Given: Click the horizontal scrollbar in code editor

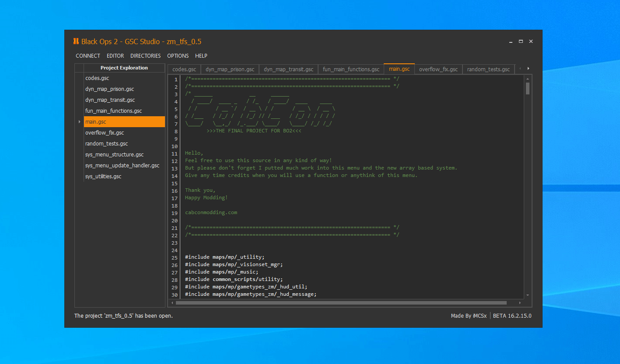Looking at the screenshot, I should [341, 303].
